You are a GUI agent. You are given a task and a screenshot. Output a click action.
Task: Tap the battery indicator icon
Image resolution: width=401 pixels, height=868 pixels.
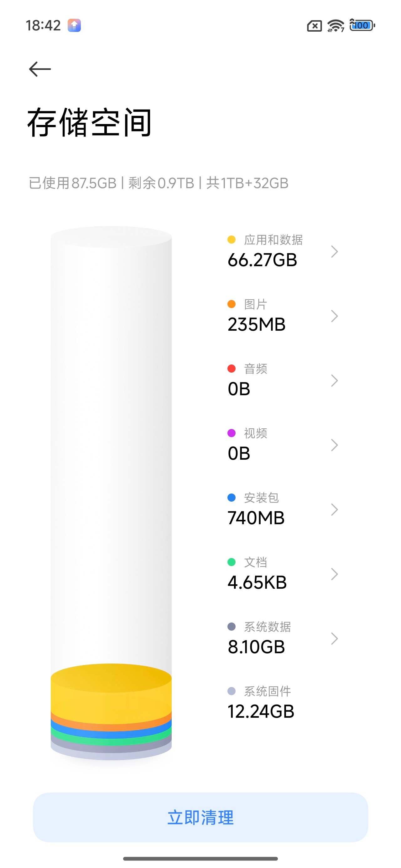click(362, 25)
